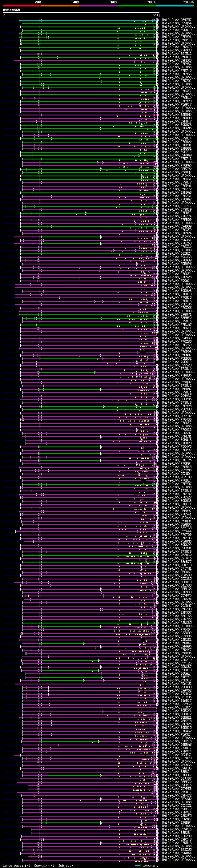197x868 pixels.
Task: Click the white query sequence bar
Action: tap(81, 13)
